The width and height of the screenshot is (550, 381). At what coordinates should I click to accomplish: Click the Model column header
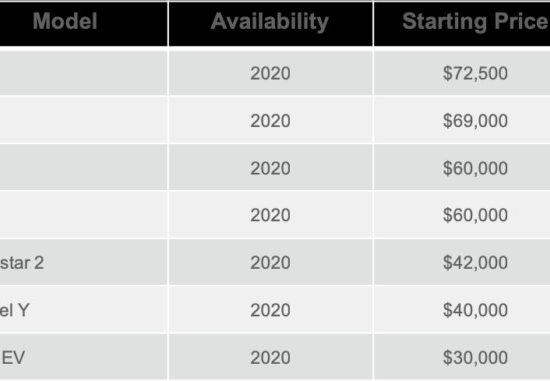83,23
